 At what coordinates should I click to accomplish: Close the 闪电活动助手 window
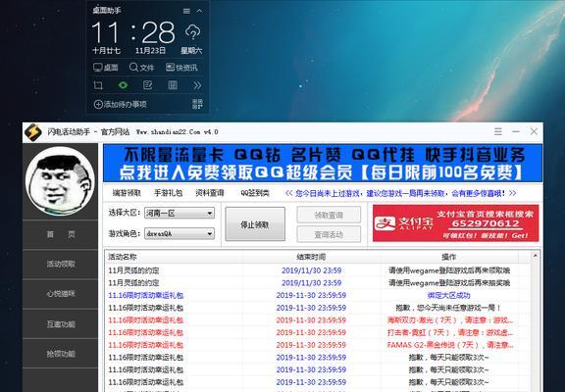click(x=534, y=131)
